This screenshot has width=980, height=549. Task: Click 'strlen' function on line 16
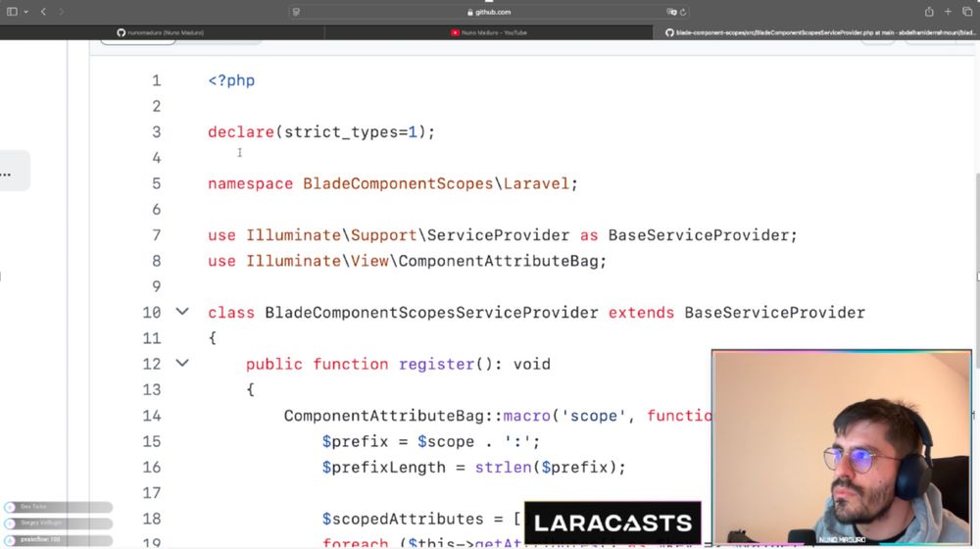pyautogui.click(x=503, y=467)
